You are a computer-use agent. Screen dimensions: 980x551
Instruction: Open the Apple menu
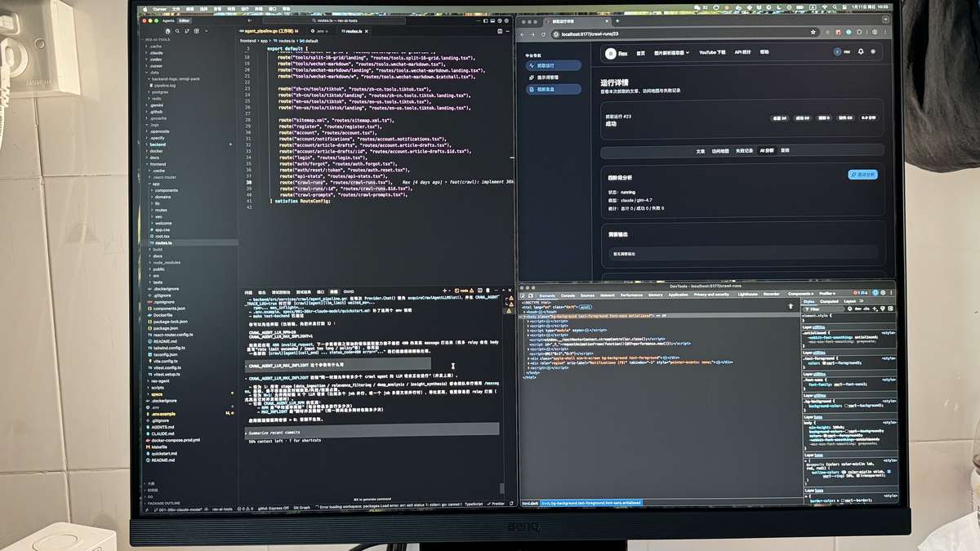145,9
